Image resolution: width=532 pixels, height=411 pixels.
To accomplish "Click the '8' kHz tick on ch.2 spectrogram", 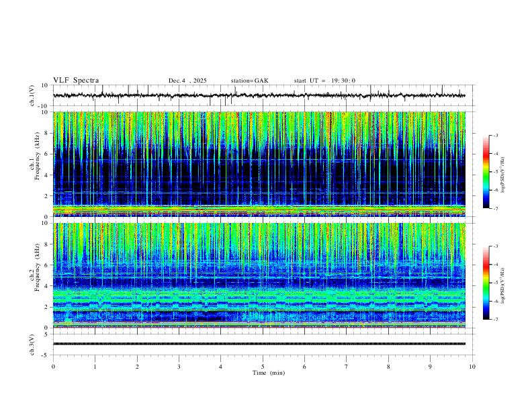I will click(47, 244).
